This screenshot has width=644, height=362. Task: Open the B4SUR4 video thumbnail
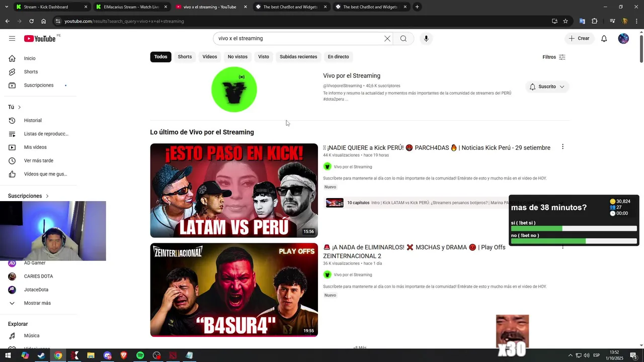click(x=234, y=290)
